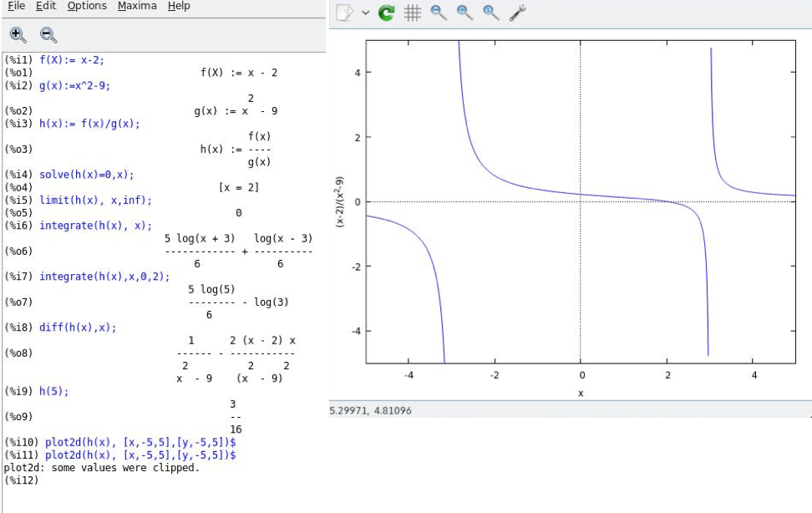Image resolution: width=812 pixels, height=513 pixels.
Task: Open the File menu
Action: [16, 6]
